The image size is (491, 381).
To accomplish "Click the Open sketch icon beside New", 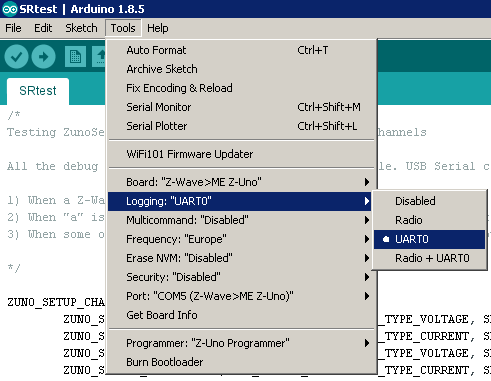I will click(x=99, y=57).
